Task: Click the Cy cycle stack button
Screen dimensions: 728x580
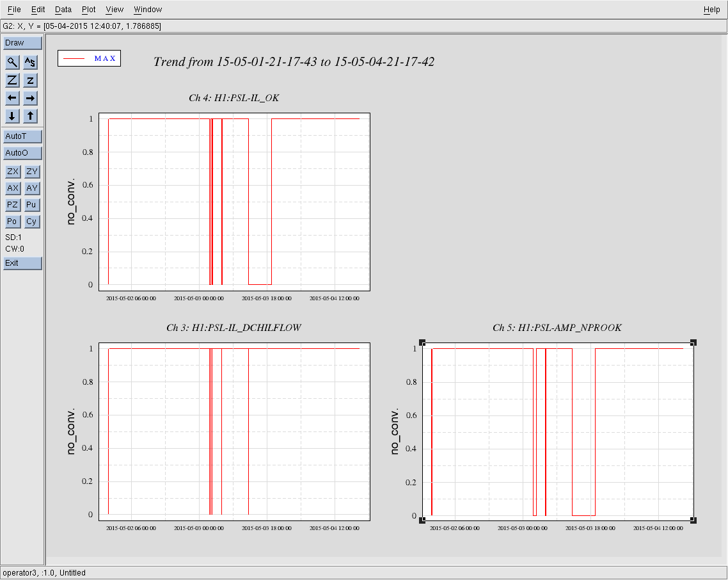Action: (x=31, y=222)
